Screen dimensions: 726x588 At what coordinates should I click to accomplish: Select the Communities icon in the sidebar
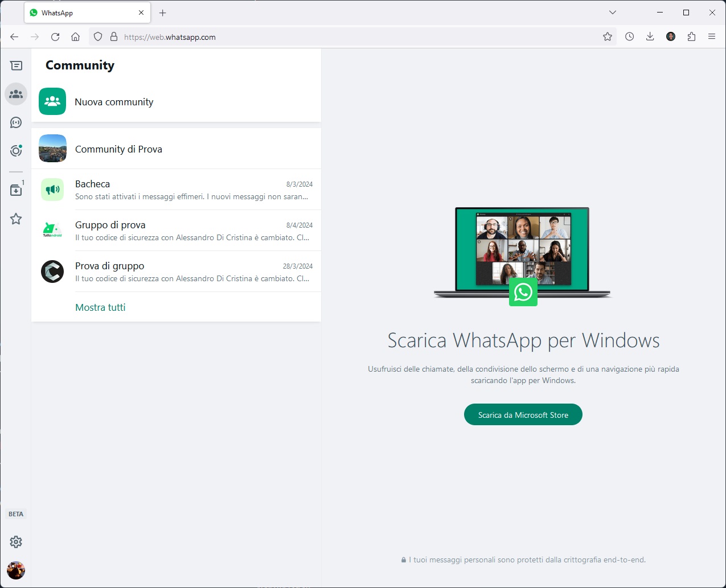coord(16,94)
